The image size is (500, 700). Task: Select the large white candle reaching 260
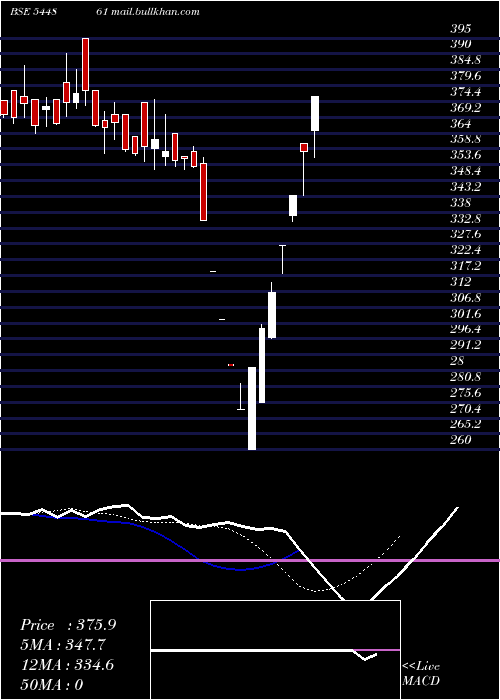[252, 408]
